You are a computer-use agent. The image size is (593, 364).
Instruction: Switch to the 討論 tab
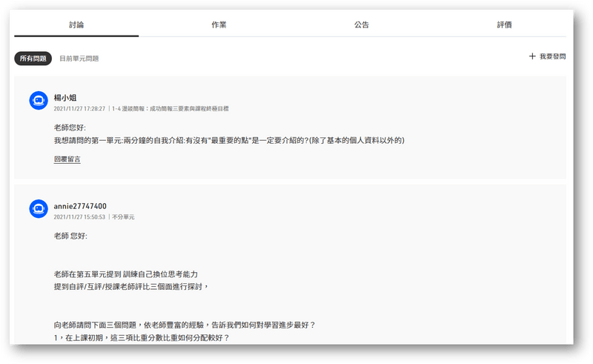(x=76, y=24)
